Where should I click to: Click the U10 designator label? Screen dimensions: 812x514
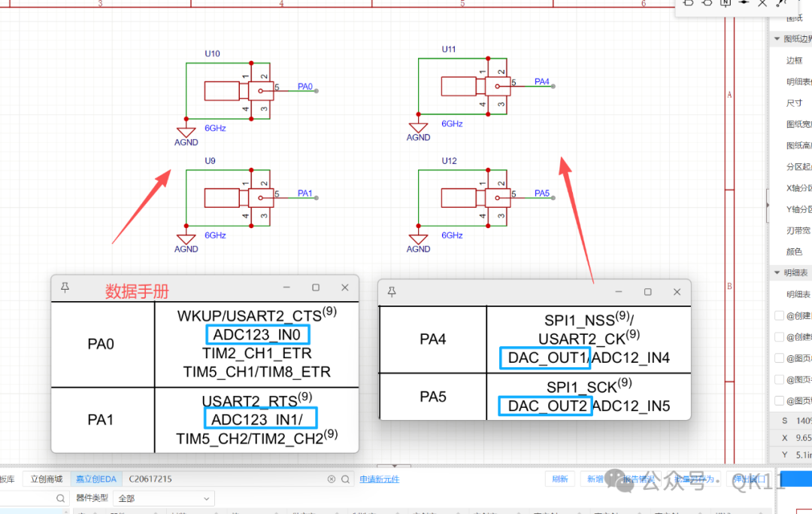(x=212, y=53)
